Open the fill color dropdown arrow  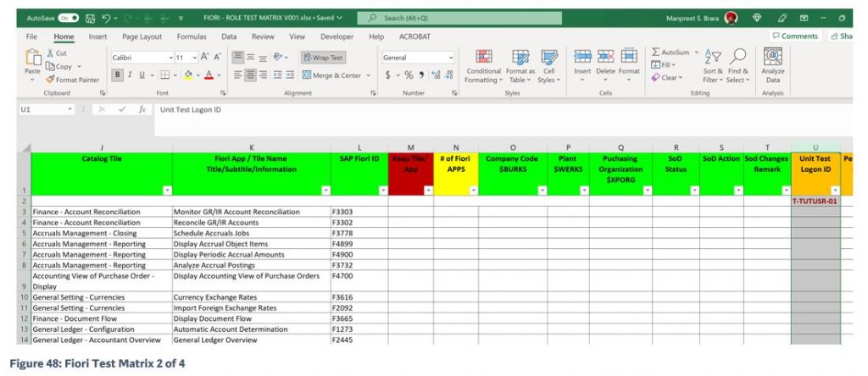(x=198, y=75)
